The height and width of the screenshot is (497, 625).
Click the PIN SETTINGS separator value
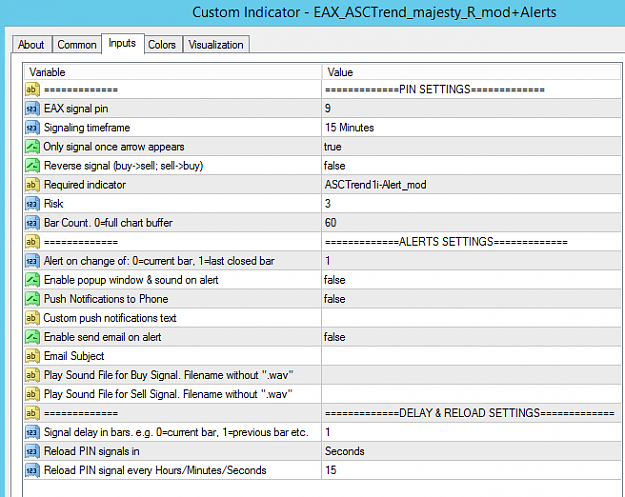(x=435, y=89)
